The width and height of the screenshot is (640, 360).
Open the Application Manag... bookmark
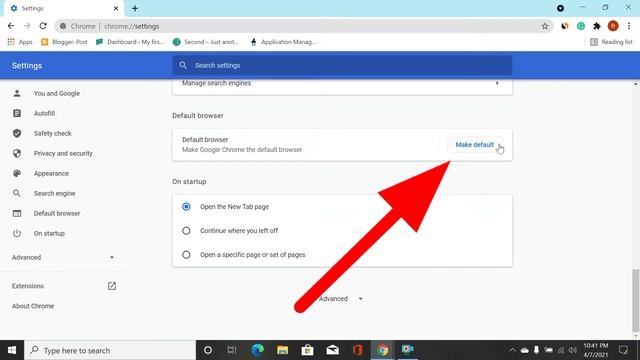283,42
